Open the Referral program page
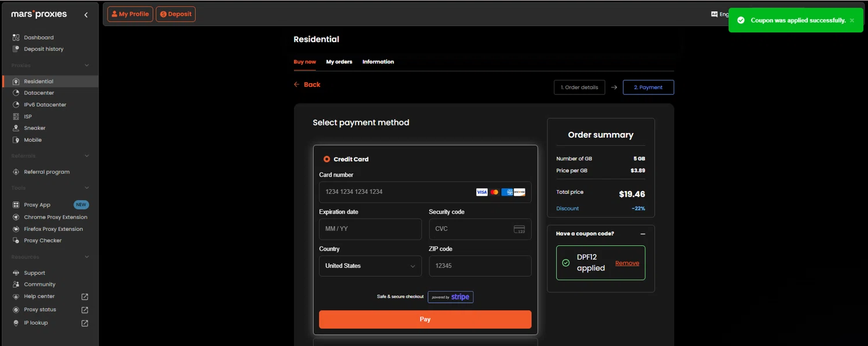Screen dimensions: 868x346 pyautogui.click(x=46, y=172)
